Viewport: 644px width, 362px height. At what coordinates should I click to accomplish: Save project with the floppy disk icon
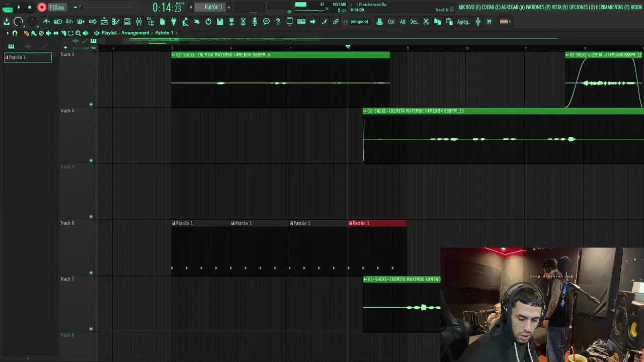[x=220, y=22]
